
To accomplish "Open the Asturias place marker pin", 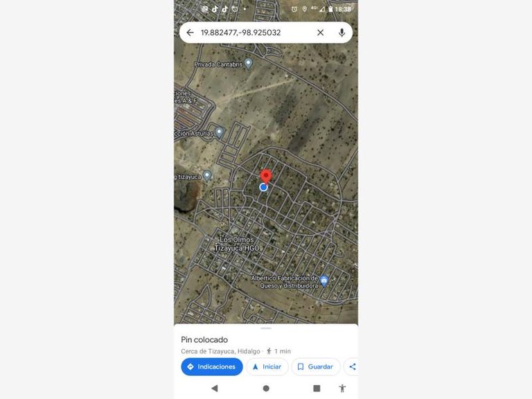I will (x=219, y=132).
